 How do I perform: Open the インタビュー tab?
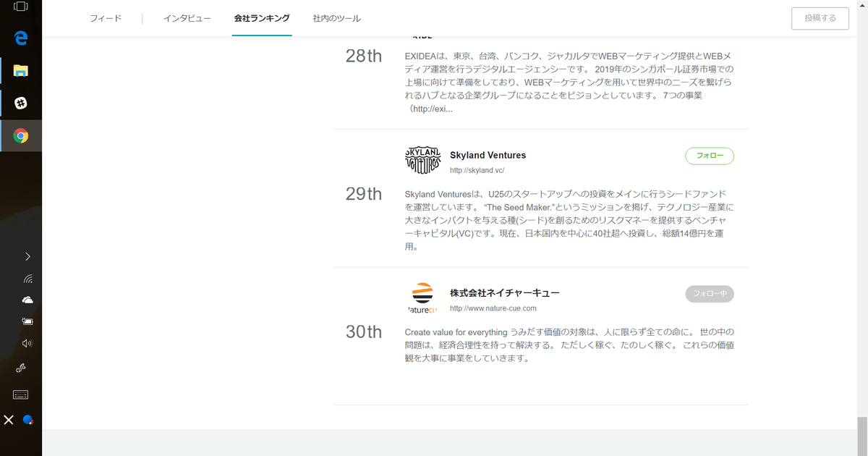click(187, 18)
